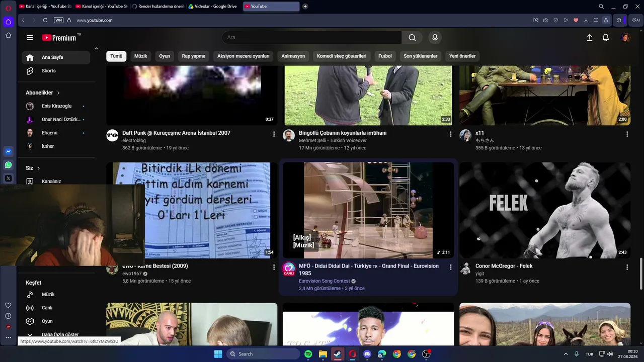Open Steam from the taskbar
The height and width of the screenshot is (362, 644).
[338, 354]
